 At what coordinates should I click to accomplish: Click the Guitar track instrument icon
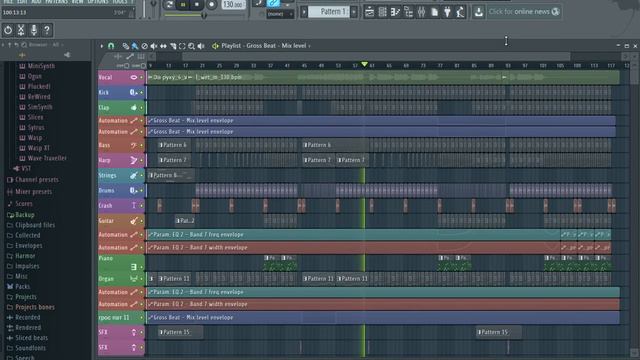[x=133, y=221]
